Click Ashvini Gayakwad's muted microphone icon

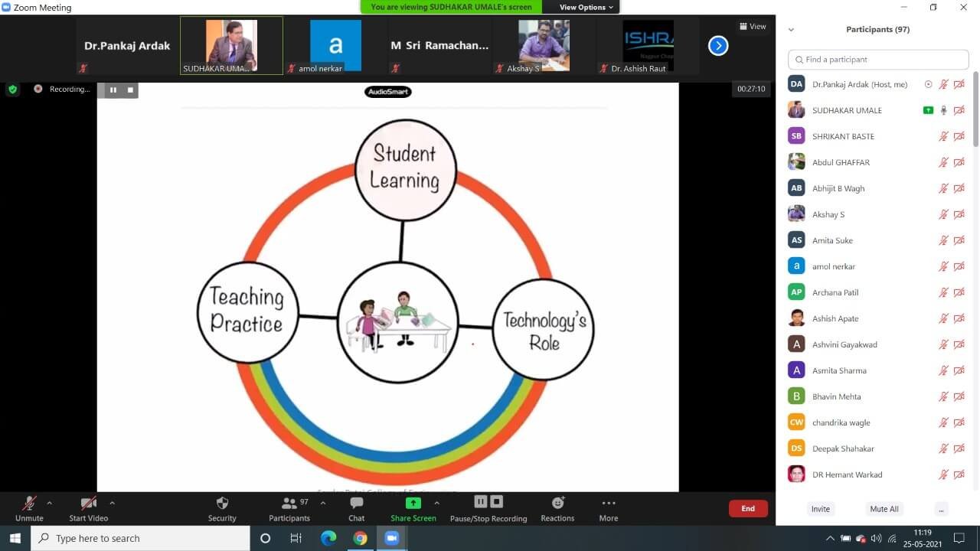[x=944, y=344]
